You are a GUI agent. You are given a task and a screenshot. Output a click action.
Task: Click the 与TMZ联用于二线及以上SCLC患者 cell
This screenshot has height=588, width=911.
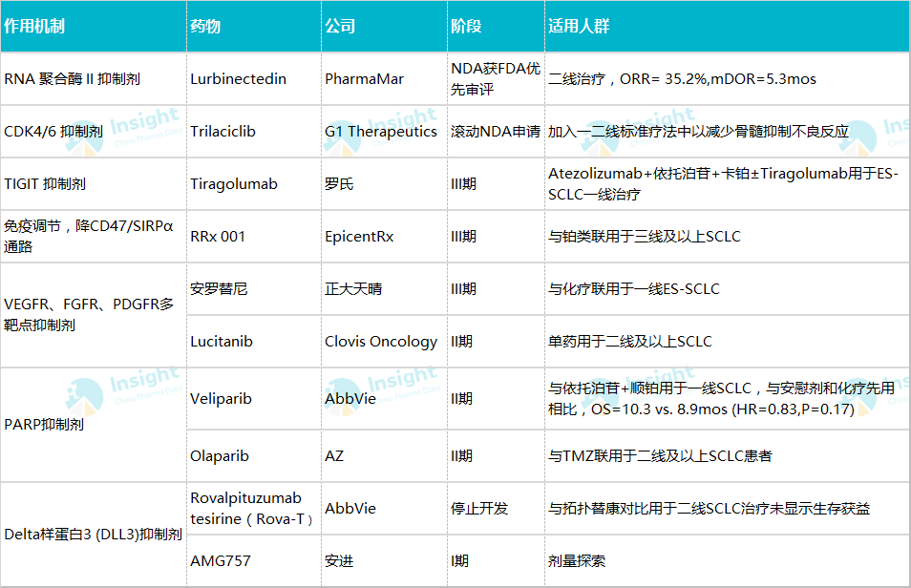[728, 456]
